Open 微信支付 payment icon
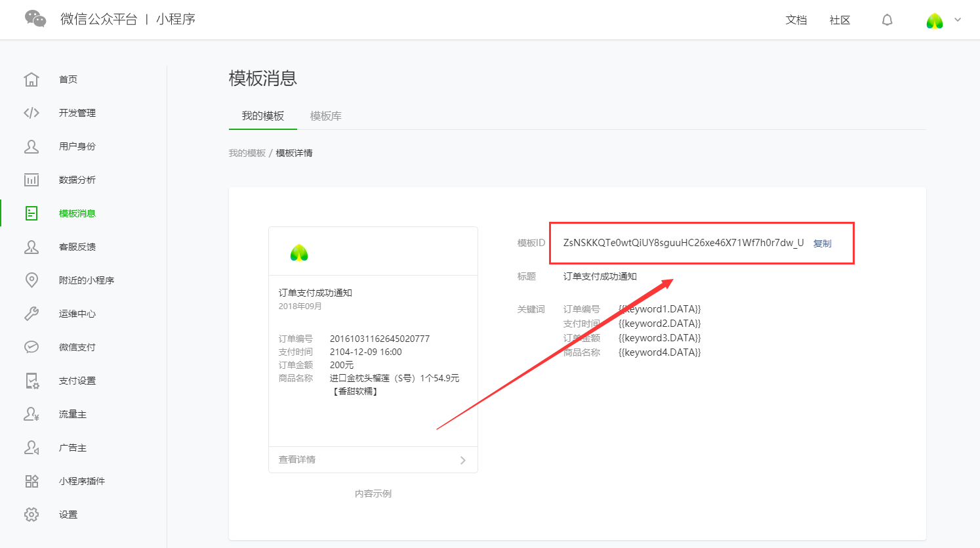The width and height of the screenshot is (980, 548). (x=31, y=347)
